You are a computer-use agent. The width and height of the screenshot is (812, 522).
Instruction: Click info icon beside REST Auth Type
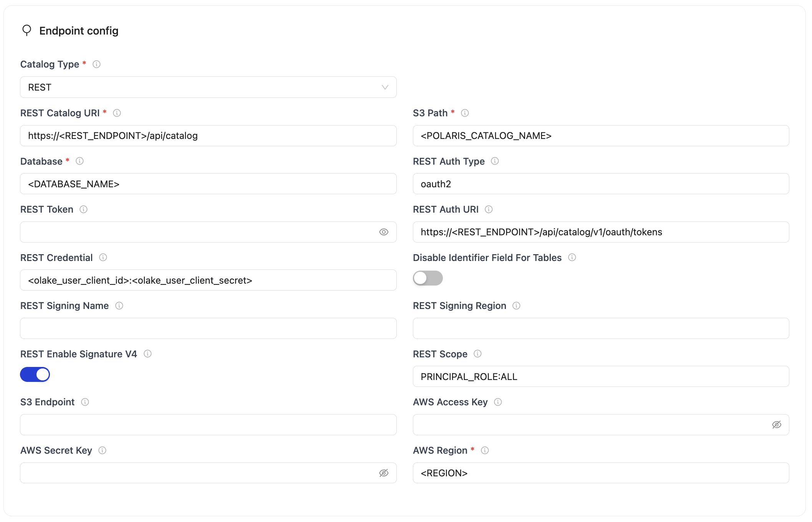tap(495, 161)
